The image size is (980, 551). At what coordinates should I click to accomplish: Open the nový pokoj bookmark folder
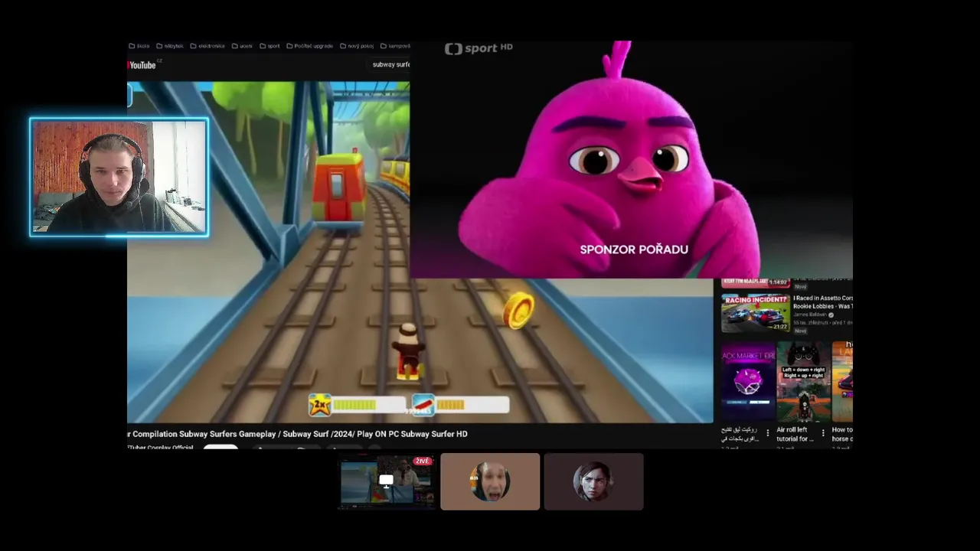coord(357,46)
